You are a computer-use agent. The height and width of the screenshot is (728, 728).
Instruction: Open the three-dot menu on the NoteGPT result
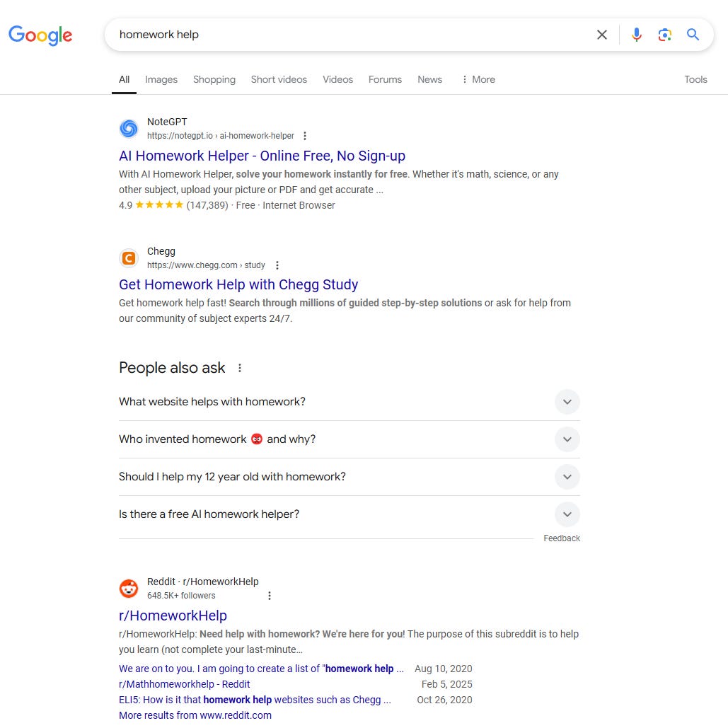[x=304, y=135]
